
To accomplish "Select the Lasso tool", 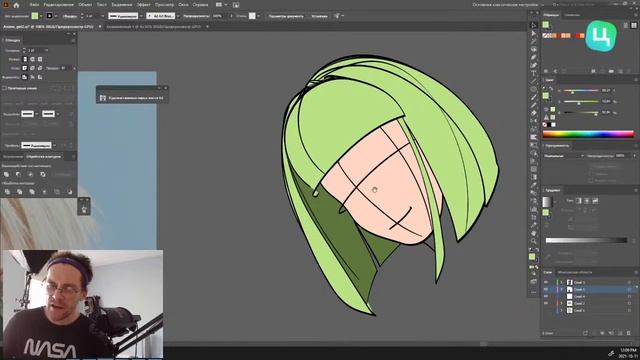I will (533, 49).
